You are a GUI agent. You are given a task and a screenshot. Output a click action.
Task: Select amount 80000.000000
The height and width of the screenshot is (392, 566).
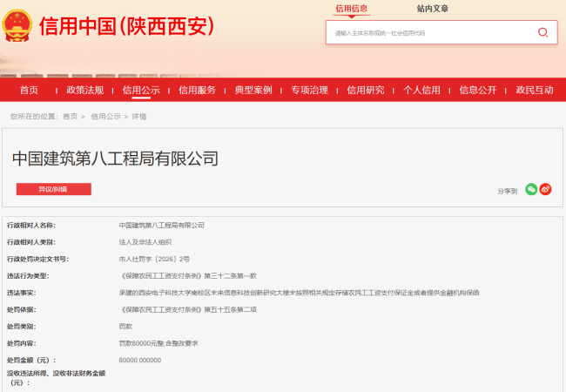click(x=140, y=361)
